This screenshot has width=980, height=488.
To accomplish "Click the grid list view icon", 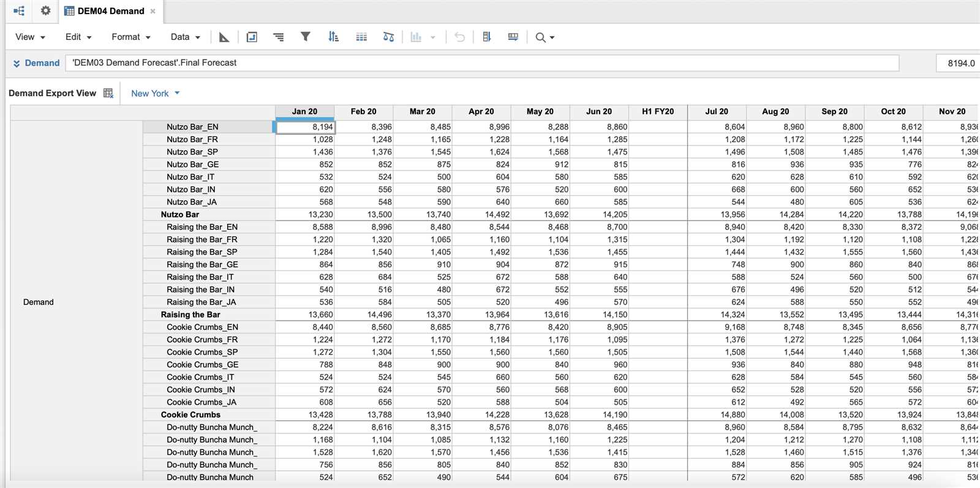I will coord(361,37).
